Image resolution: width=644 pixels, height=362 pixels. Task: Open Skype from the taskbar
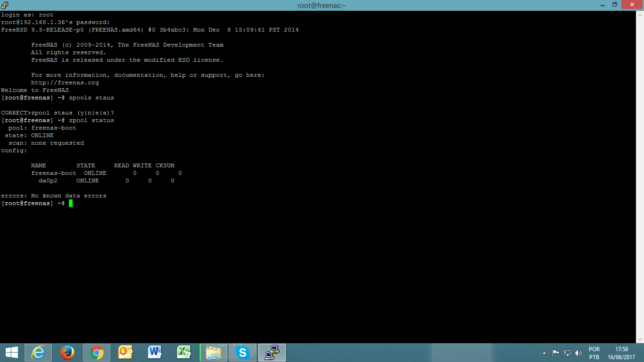[243, 353]
